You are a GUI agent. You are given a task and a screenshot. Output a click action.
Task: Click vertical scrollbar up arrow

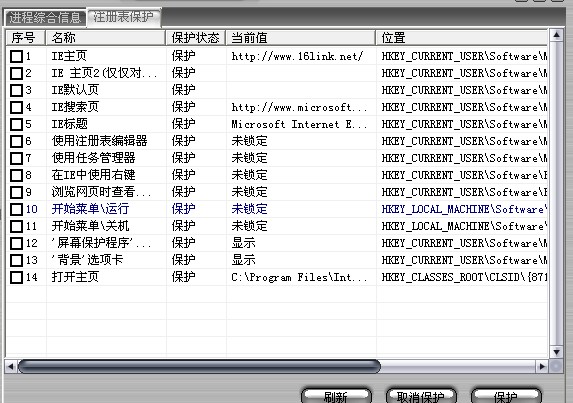click(557, 35)
